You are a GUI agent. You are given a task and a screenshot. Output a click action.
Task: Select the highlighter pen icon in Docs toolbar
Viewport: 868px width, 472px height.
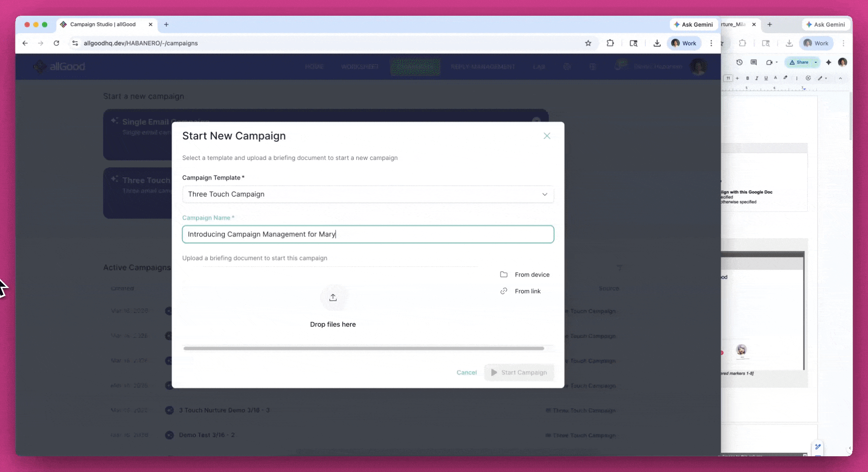click(x=785, y=79)
